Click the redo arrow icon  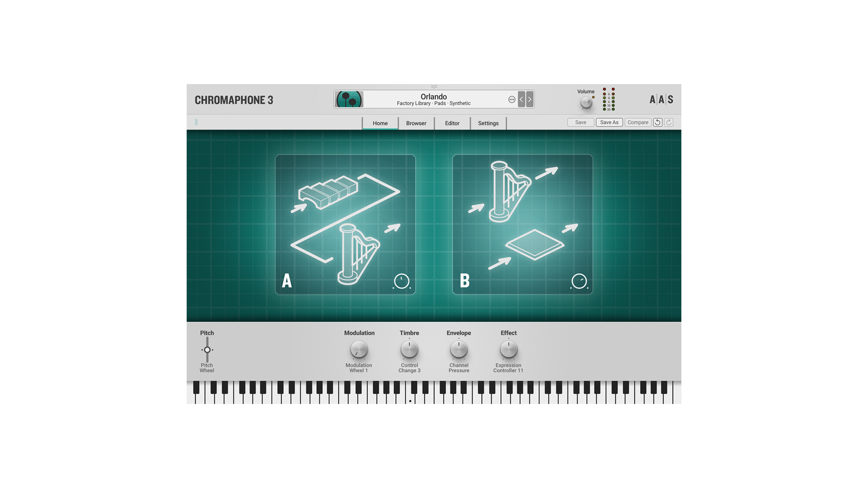pyautogui.click(x=669, y=123)
